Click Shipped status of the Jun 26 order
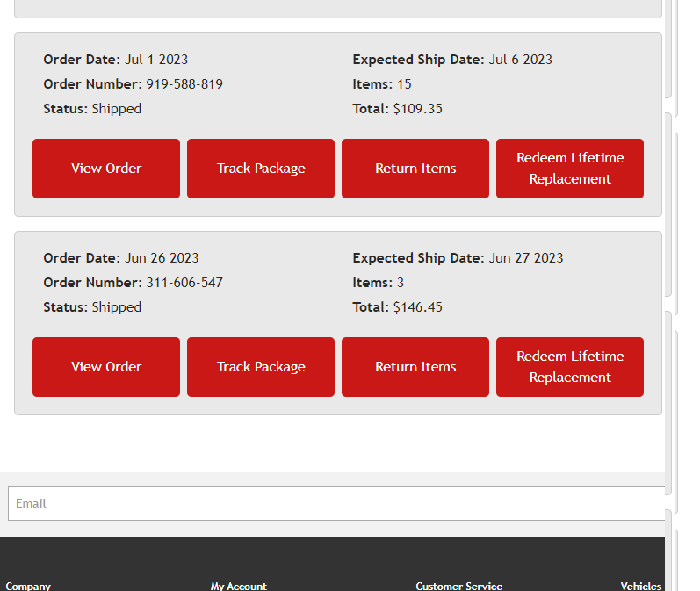This screenshot has width=700, height=591. click(x=116, y=307)
